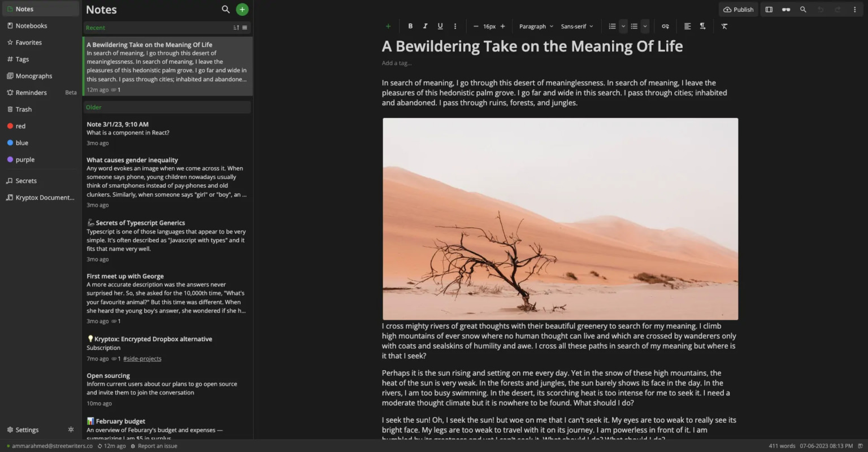Toggle reader mode with the glasses icon

(786, 9)
